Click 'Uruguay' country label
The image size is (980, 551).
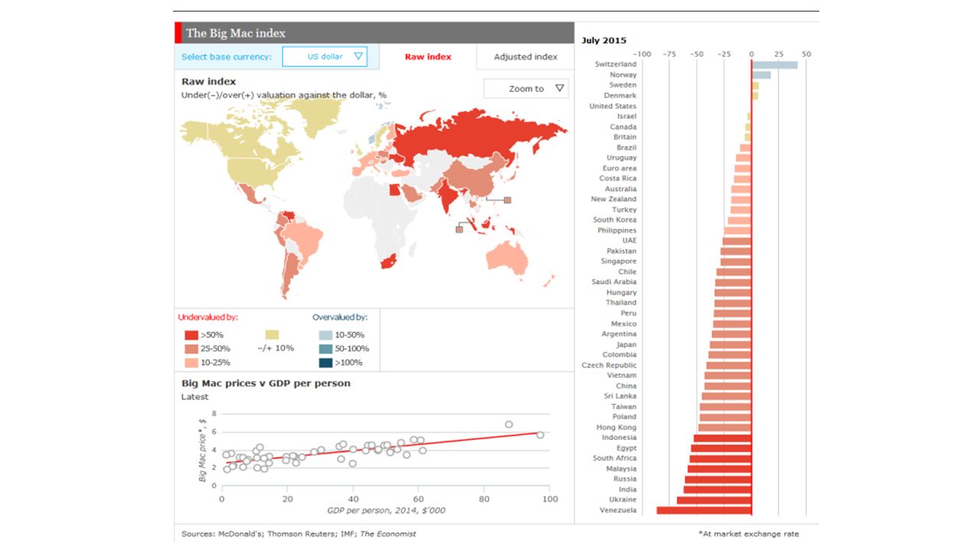point(622,158)
